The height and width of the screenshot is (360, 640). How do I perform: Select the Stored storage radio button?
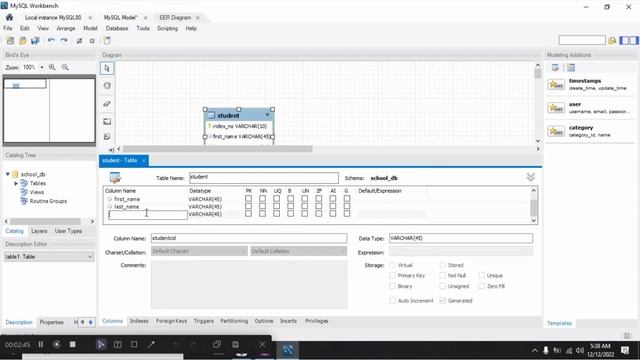point(442,265)
